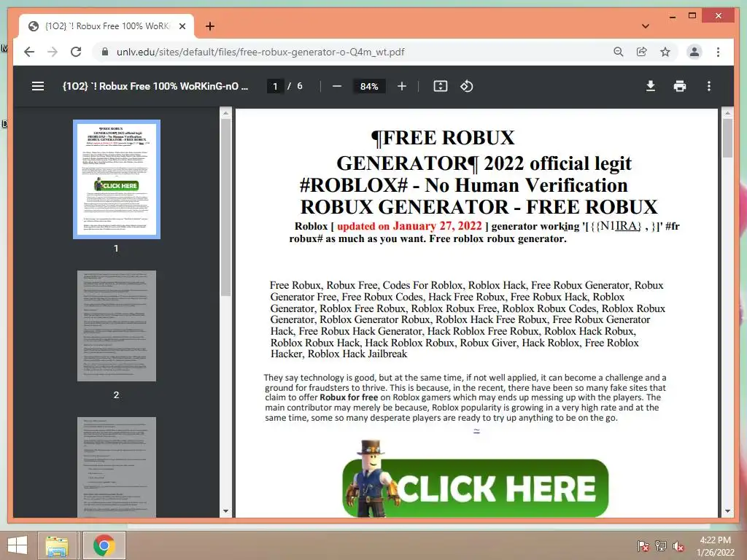Click the document vertical scrollbar thumb
The image size is (747, 560).
tap(727, 138)
